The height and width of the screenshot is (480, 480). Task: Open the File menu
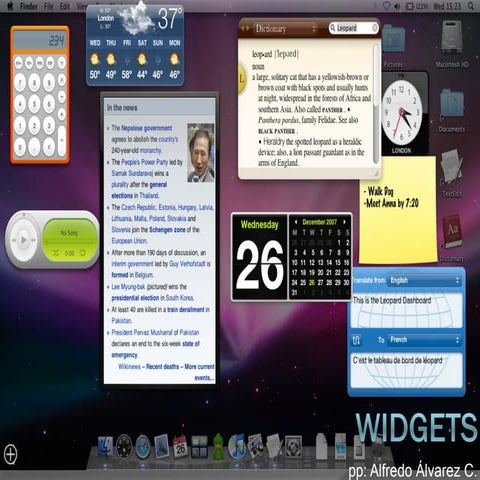[x=49, y=6]
